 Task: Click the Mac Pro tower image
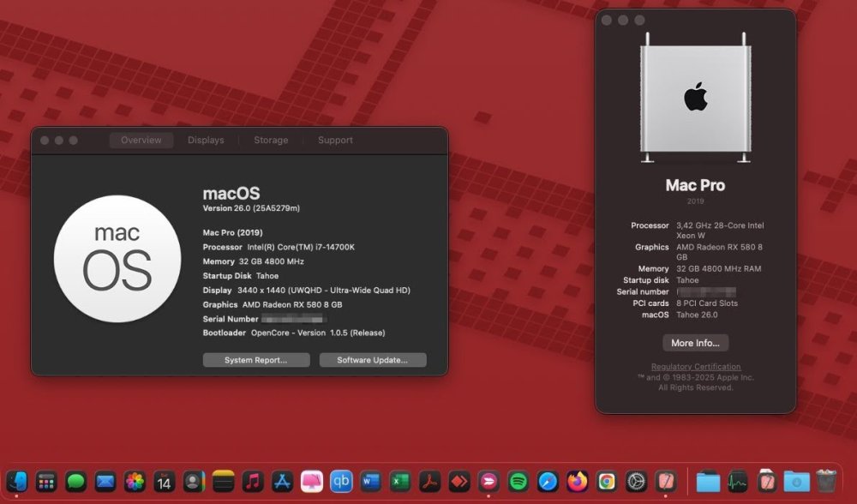[696, 99]
